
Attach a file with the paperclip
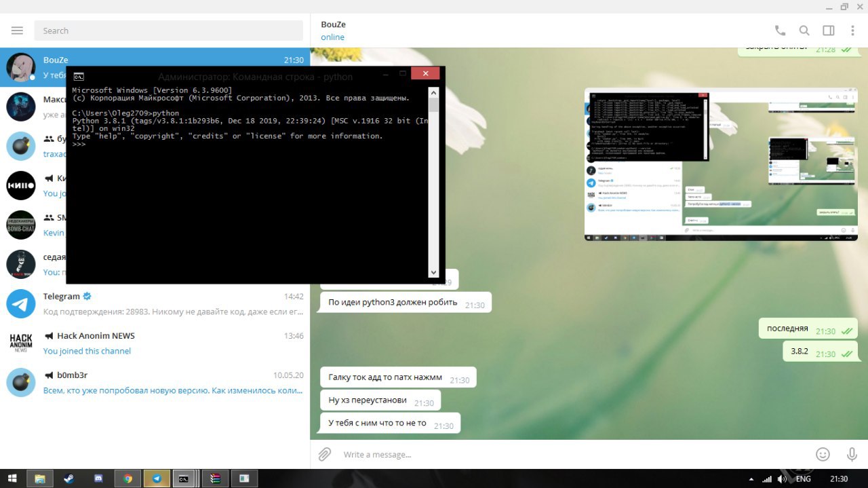(325, 454)
